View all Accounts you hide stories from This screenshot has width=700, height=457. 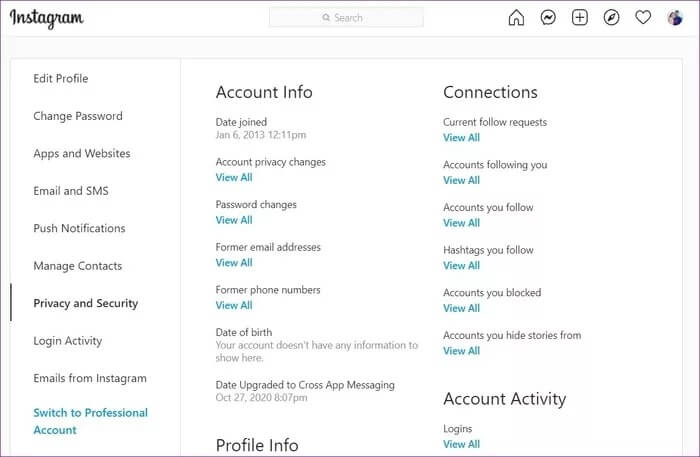pos(461,351)
